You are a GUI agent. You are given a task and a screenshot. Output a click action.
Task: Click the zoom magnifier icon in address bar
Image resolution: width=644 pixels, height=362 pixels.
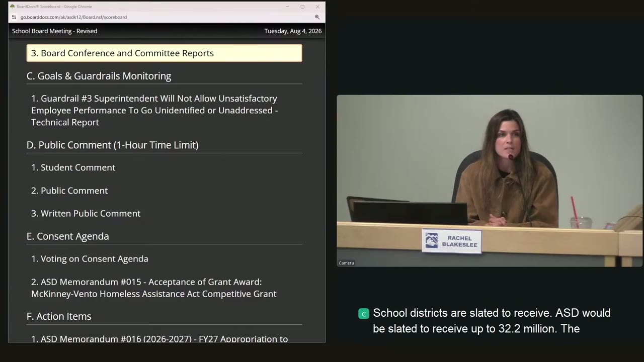[x=317, y=17]
